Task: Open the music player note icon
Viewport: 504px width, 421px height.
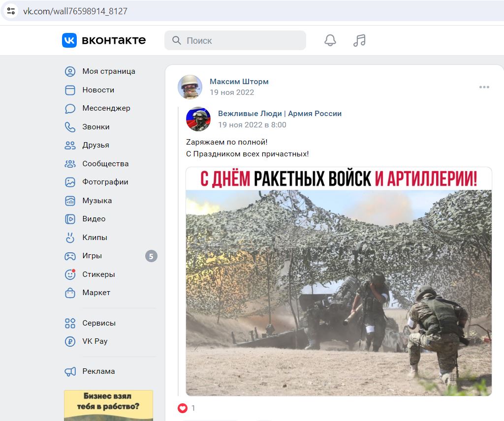Action: 359,40
